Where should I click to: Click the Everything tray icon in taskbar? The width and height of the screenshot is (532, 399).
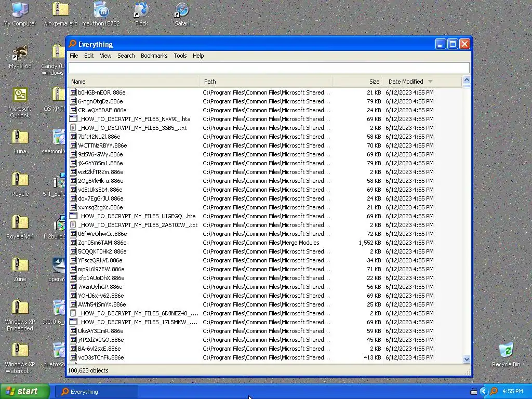tap(494, 392)
